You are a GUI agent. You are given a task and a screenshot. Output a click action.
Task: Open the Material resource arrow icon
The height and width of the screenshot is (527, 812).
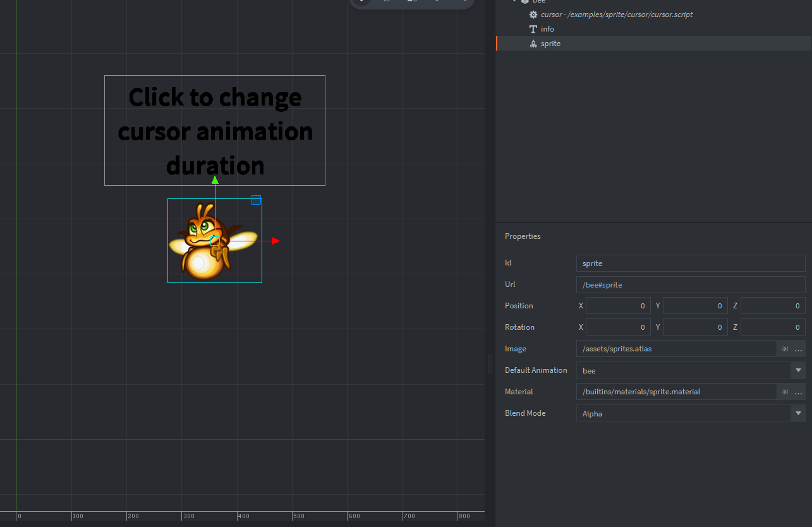(784, 392)
